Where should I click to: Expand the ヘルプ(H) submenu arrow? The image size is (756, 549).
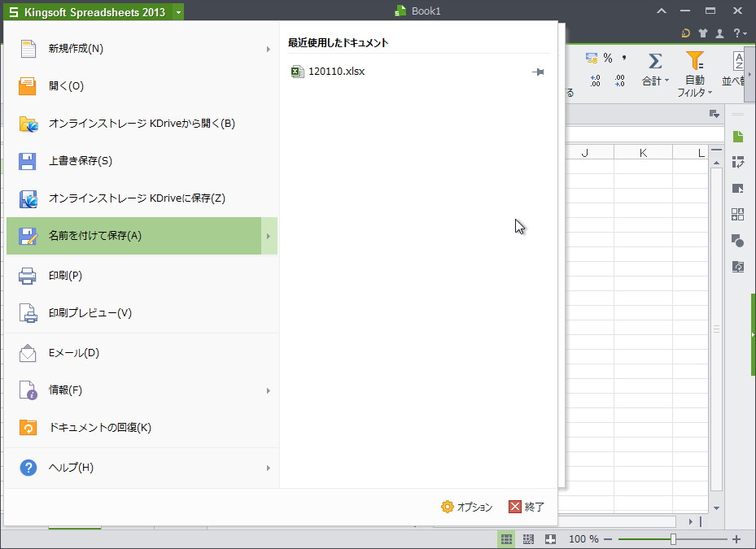coord(269,468)
